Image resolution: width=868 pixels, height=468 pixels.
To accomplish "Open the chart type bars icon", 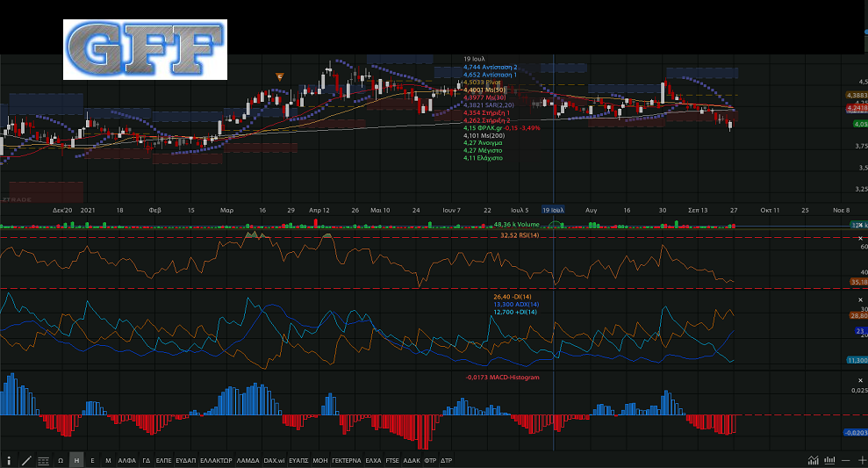I will [829, 460].
